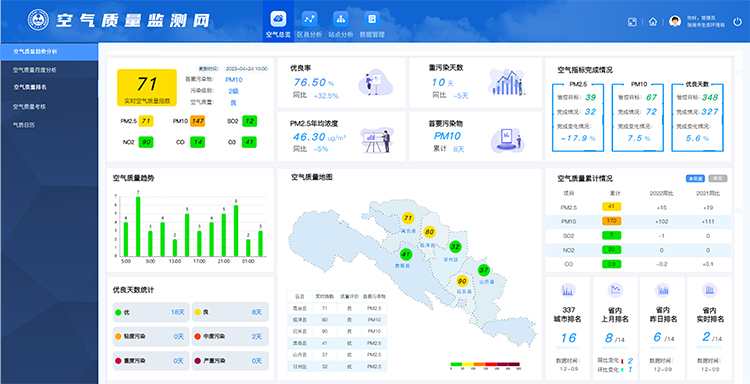This screenshot has width=750, height=384.
Task: Click the 临泽县 marker 80 on map
Action: point(429,232)
